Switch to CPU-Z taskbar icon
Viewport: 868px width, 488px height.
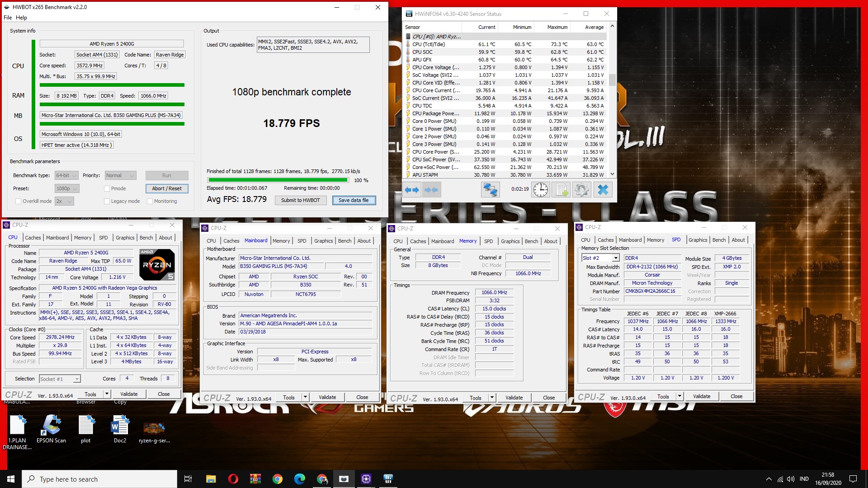pos(366,479)
